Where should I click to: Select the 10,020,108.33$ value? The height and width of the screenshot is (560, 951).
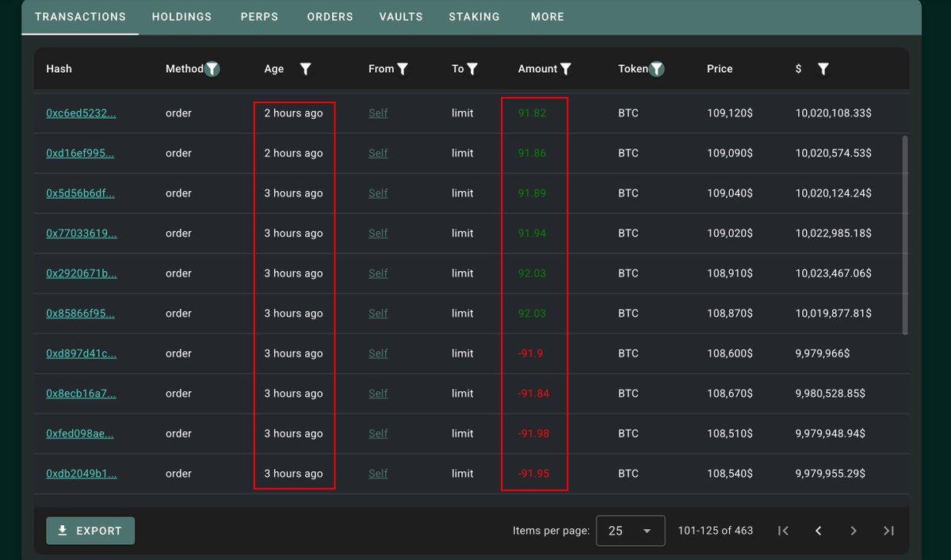(x=833, y=113)
